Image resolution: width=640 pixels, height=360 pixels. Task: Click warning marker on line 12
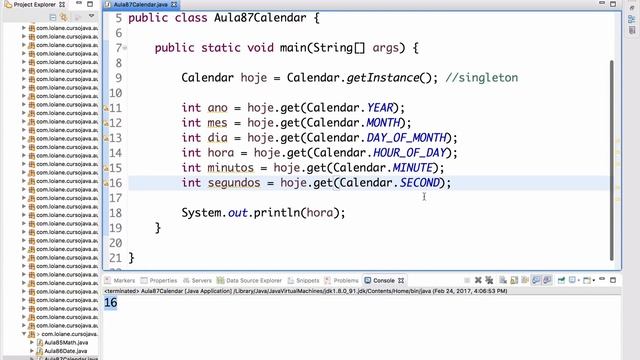point(106,123)
